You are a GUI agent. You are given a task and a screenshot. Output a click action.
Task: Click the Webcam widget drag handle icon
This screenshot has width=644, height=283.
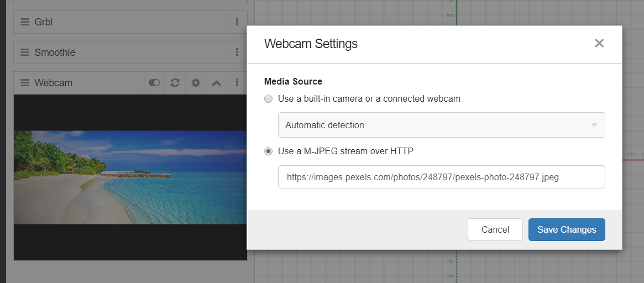(25, 83)
